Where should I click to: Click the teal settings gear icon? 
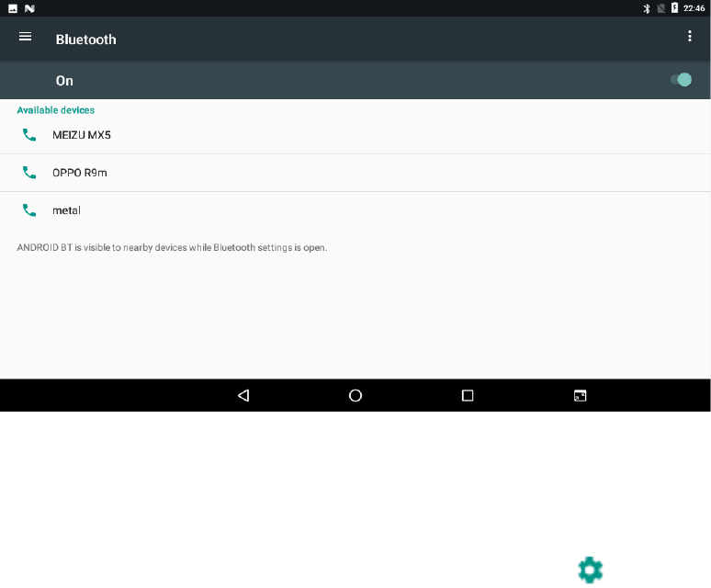click(x=591, y=570)
